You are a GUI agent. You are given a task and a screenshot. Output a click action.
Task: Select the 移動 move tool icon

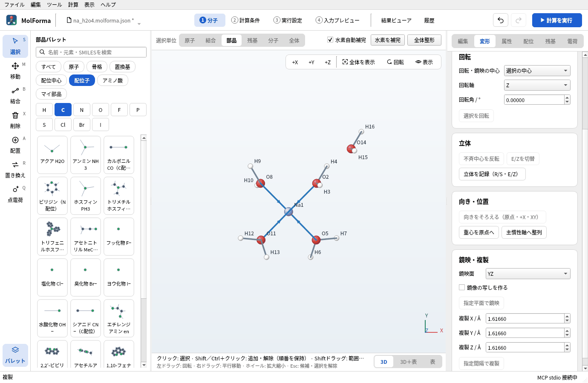15,66
